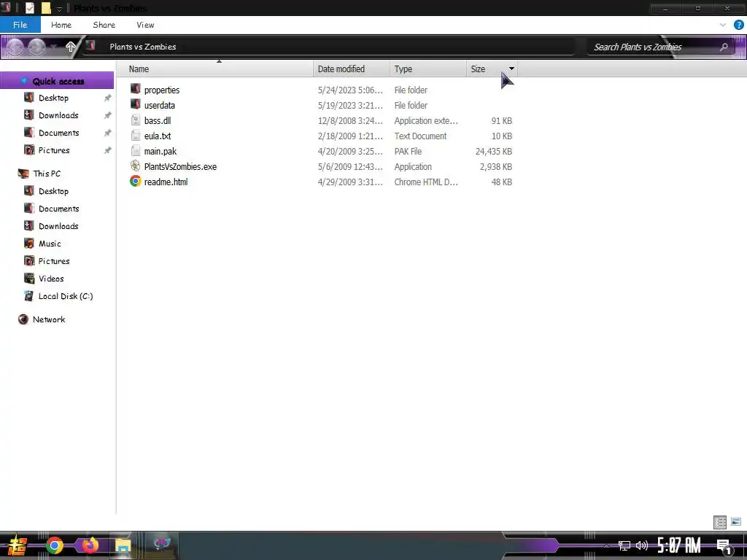
Task: Select the readme.html file name
Action: tap(166, 182)
